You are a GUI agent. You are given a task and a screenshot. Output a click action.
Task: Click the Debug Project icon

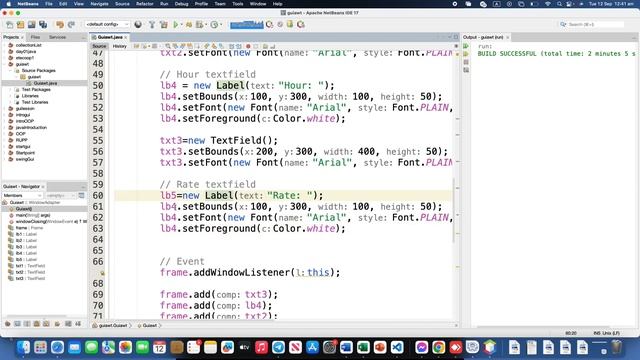[x=189, y=24]
